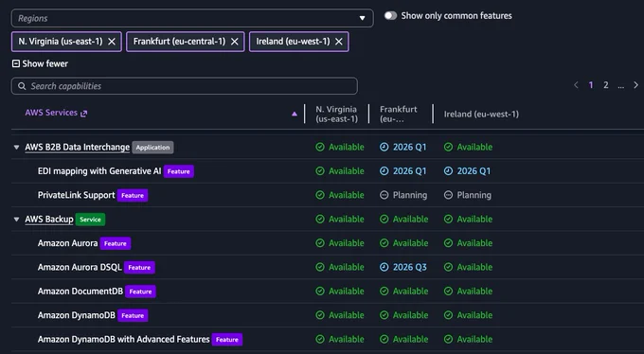Click clock icon in Frankfurt Aurora DSQL cell

tap(384, 267)
